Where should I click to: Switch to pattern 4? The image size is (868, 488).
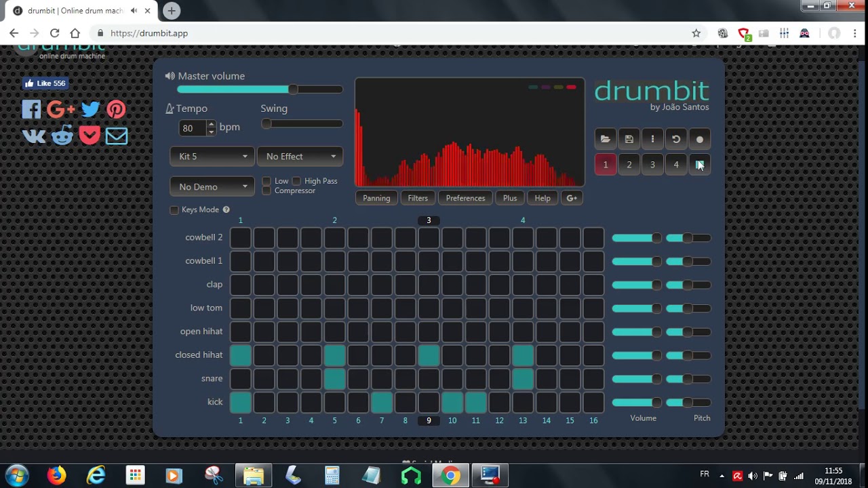pyautogui.click(x=676, y=165)
